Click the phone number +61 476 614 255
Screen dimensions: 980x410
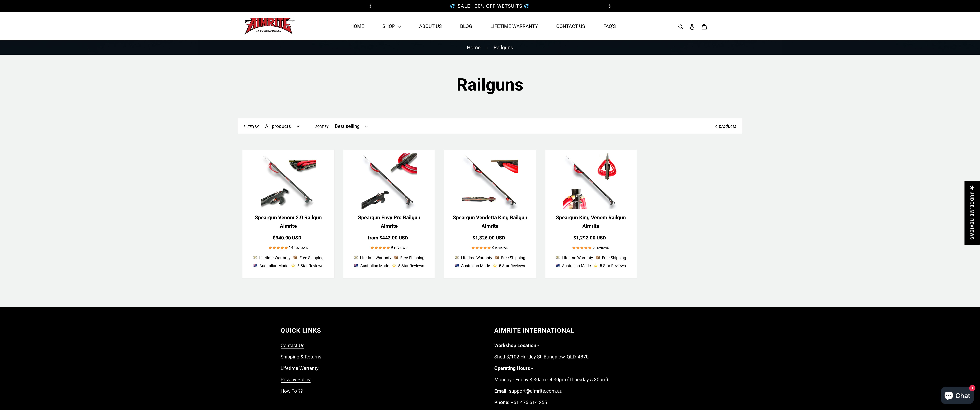[528, 402]
